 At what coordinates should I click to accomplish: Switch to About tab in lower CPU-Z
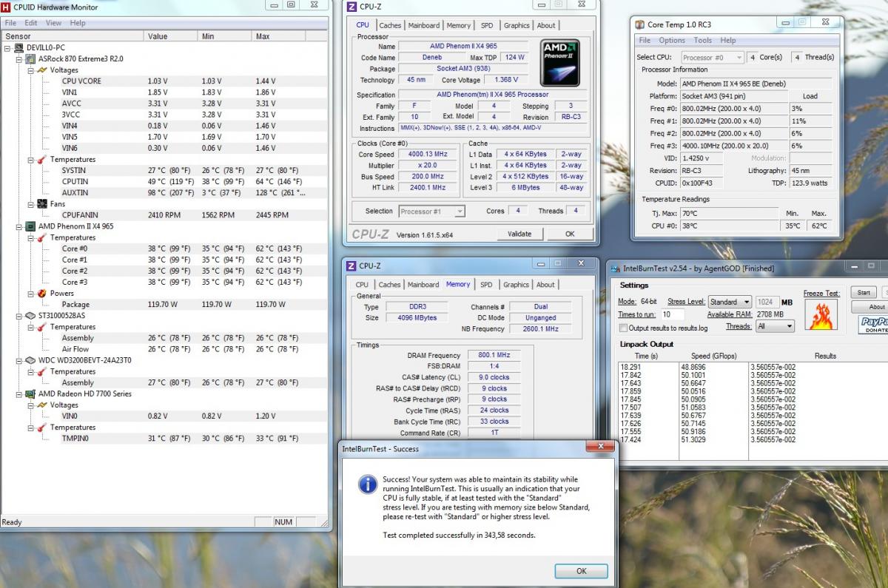tap(545, 285)
